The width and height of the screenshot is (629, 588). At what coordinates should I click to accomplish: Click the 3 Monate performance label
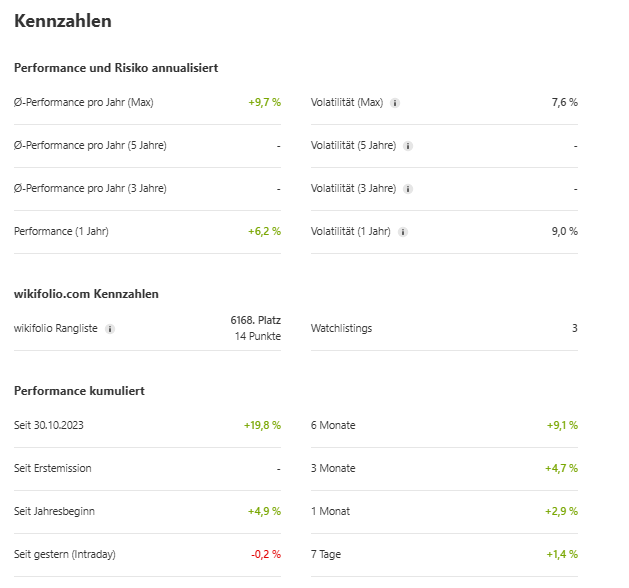333,468
